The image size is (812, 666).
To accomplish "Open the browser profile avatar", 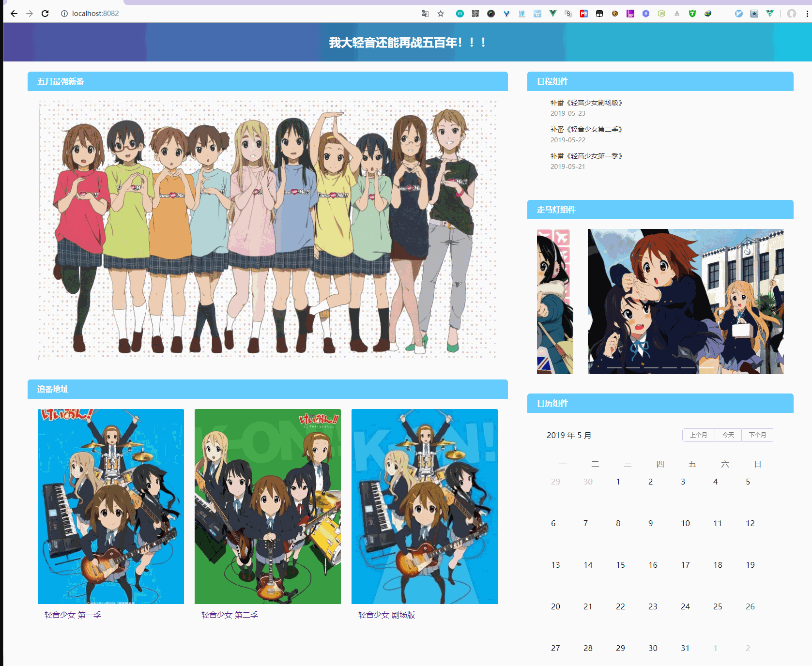I will (x=792, y=14).
